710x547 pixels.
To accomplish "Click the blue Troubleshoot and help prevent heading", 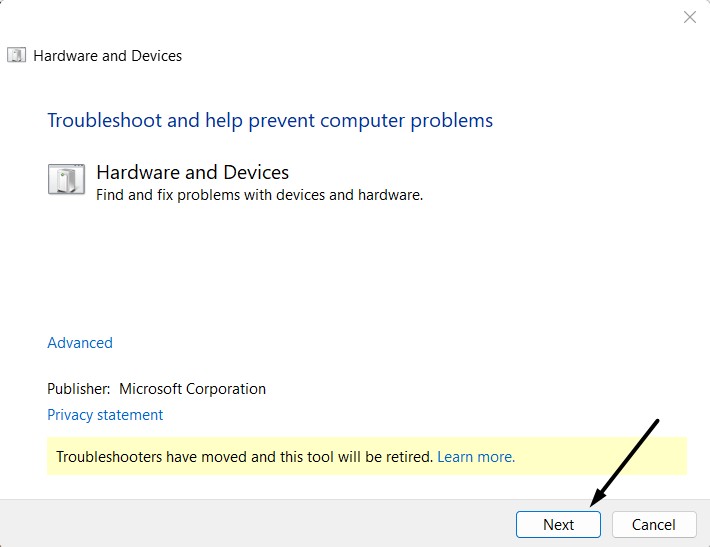I will tap(270, 121).
